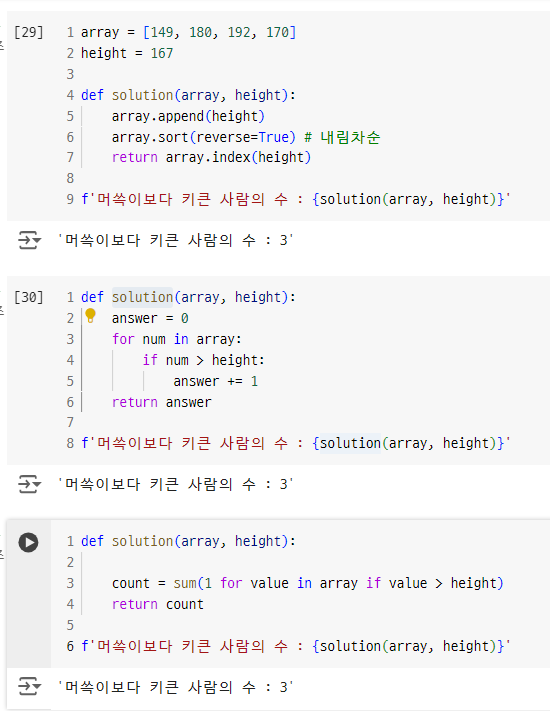Click 'array.append(height)' code line
Viewport: 550px width, 711px height.
[188, 116]
